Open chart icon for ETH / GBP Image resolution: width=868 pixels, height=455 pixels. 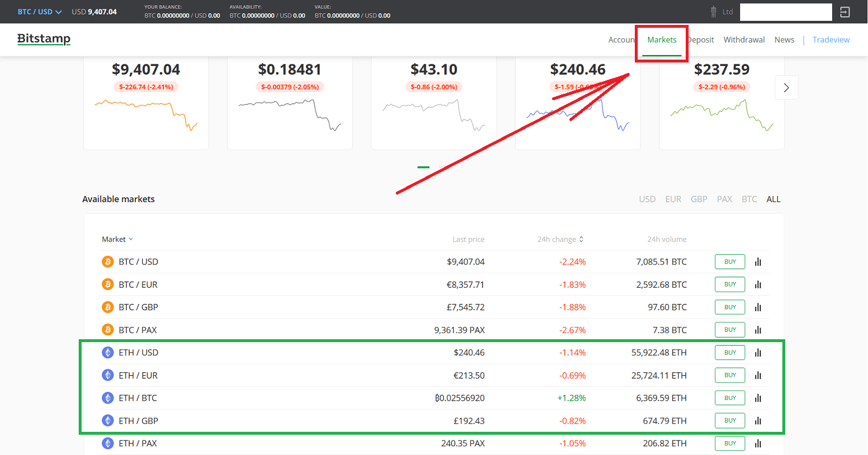pyautogui.click(x=758, y=420)
